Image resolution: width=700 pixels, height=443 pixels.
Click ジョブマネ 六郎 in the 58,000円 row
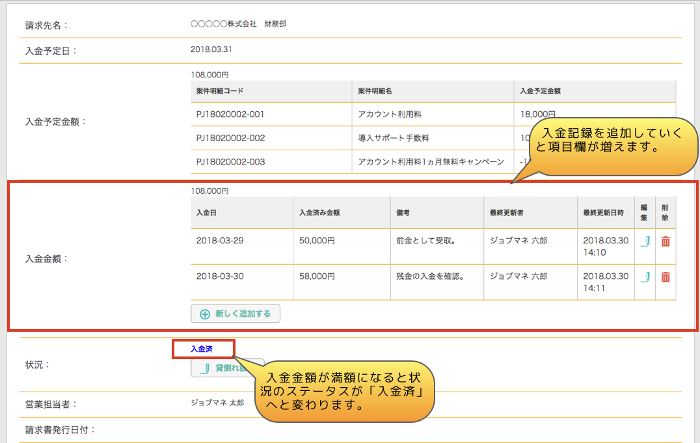(x=518, y=276)
